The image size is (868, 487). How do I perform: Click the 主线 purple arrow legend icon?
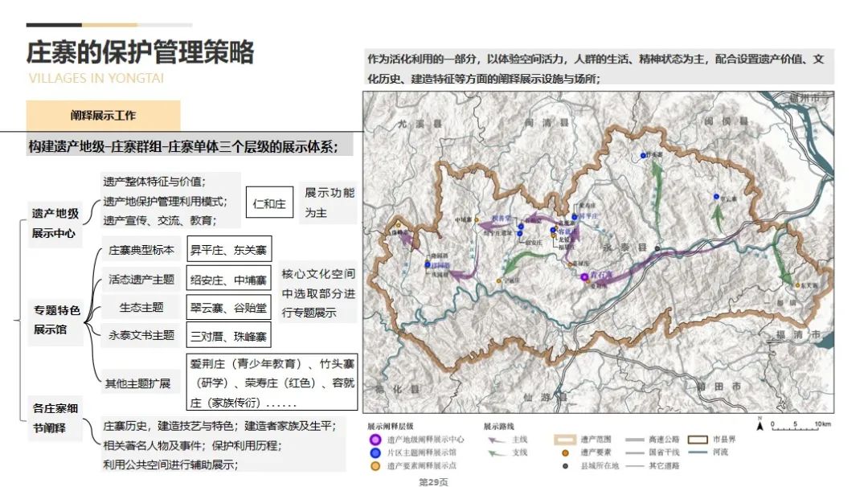pos(497,440)
